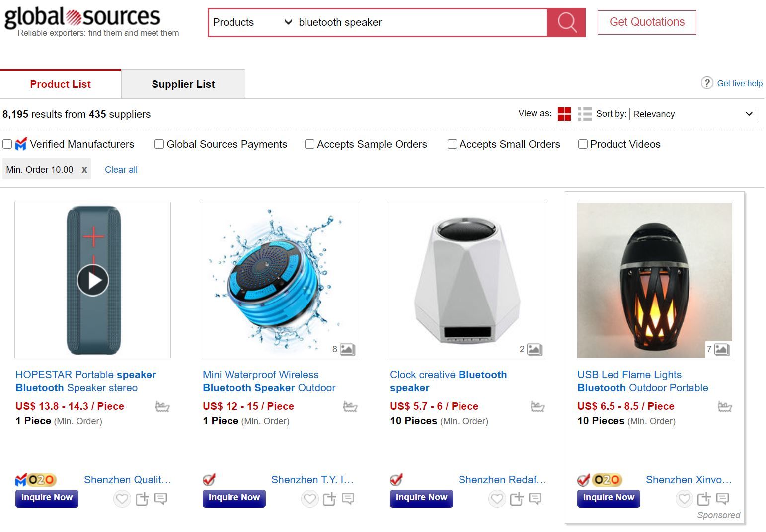Click the red search magnifier button

pyautogui.click(x=566, y=22)
